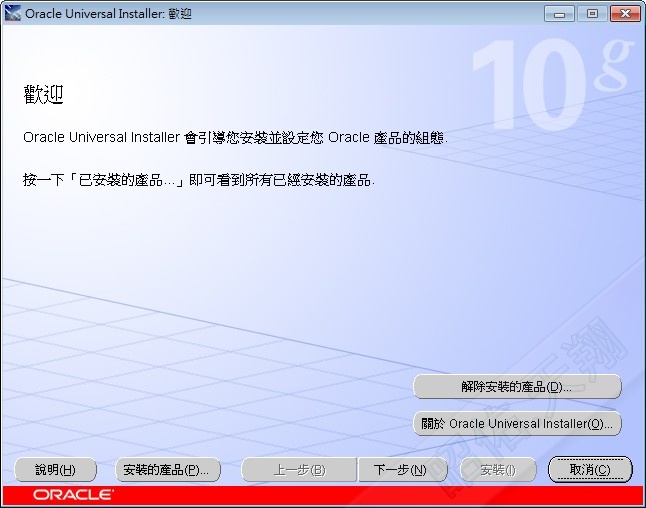Open 安裝的產品(P)... installed products list
This screenshot has height=508, width=646.
click(x=168, y=470)
